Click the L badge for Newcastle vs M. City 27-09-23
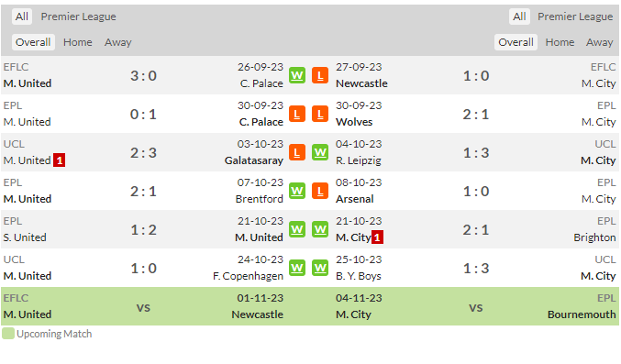Screen dimensions: 621x364 coord(320,75)
